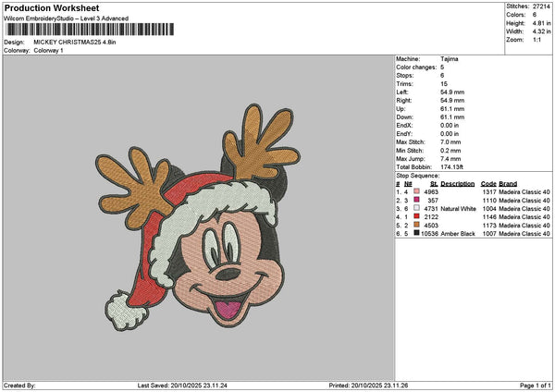Click the EndY value 0.00 in
This screenshot has height=392, width=555.
pyautogui.click(x=450, y=134)
